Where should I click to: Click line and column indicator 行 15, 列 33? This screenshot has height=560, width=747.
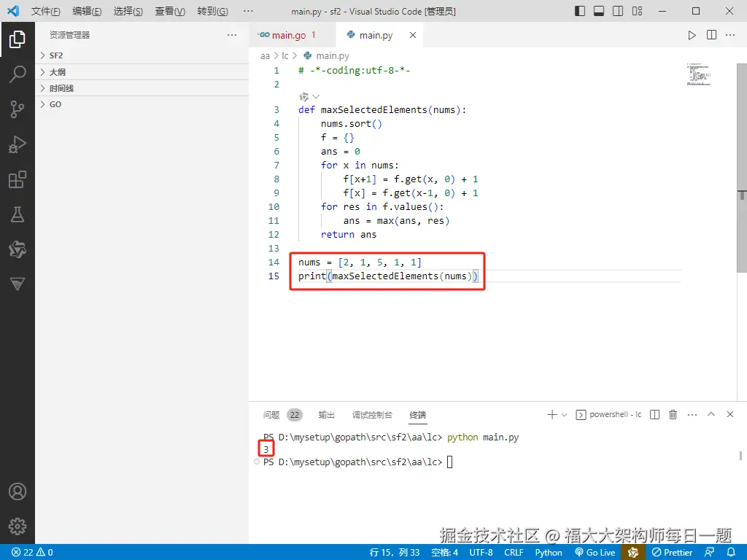[395, 552]
